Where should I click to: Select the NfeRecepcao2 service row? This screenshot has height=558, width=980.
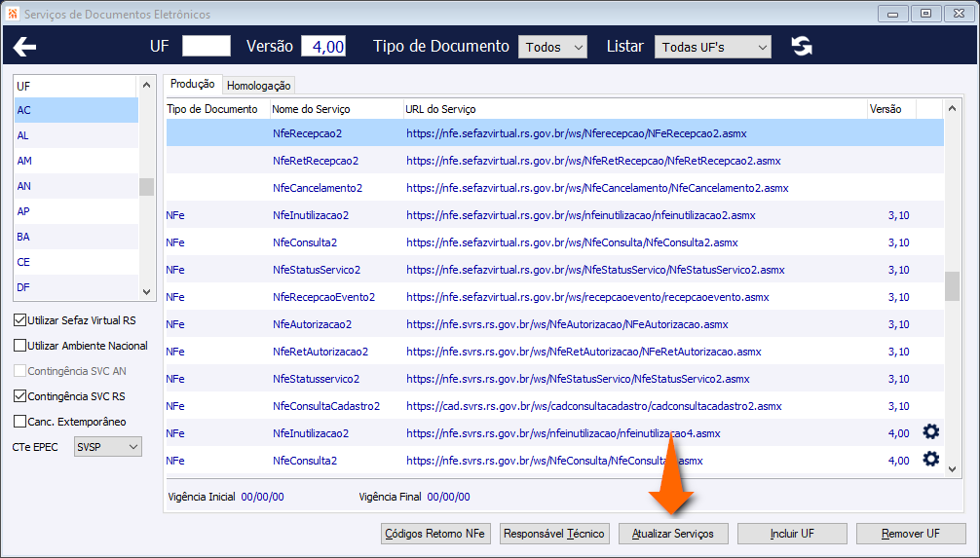pyautogui.click(x=555, y=133)
